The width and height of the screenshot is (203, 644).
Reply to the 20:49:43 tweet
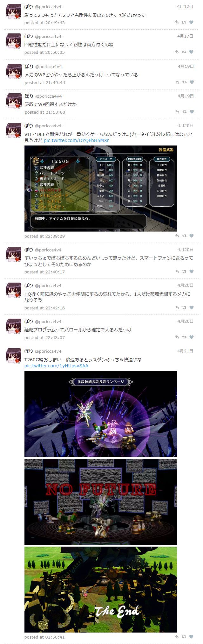pos(177,22)
